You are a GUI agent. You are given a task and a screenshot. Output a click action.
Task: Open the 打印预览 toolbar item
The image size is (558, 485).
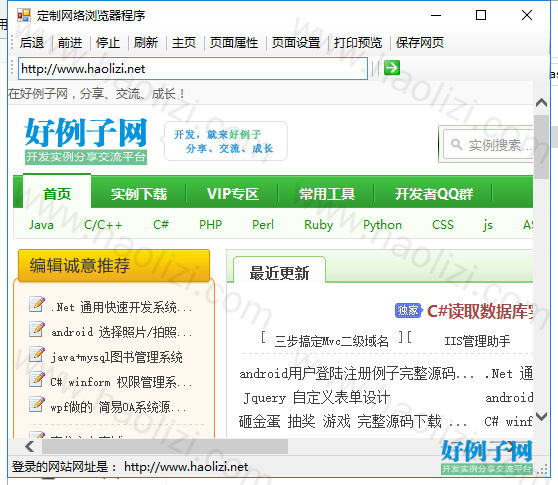pos(358,43)
